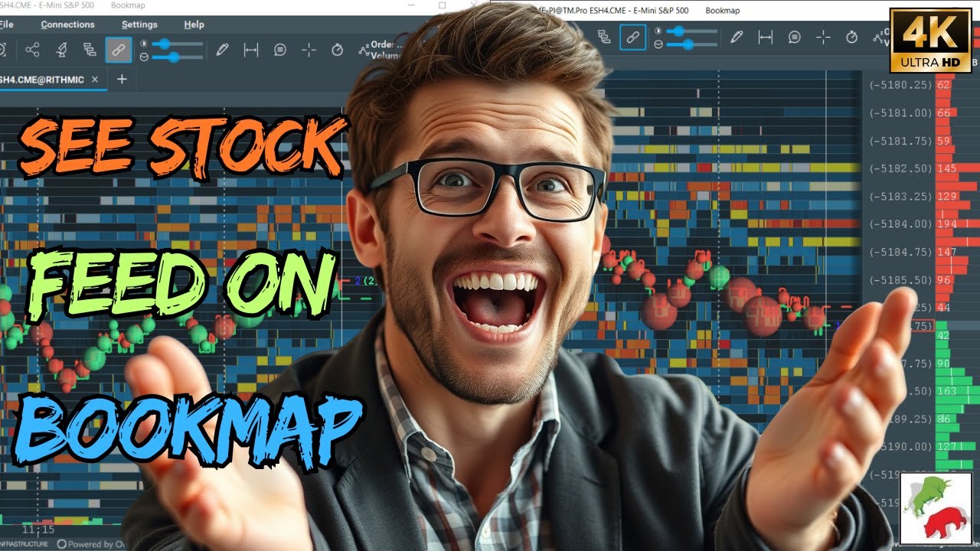Close the ESH4.CME@RITHMIC tab with its X
This screenshot has width=980, height=551.
click(x=95, y=80)
